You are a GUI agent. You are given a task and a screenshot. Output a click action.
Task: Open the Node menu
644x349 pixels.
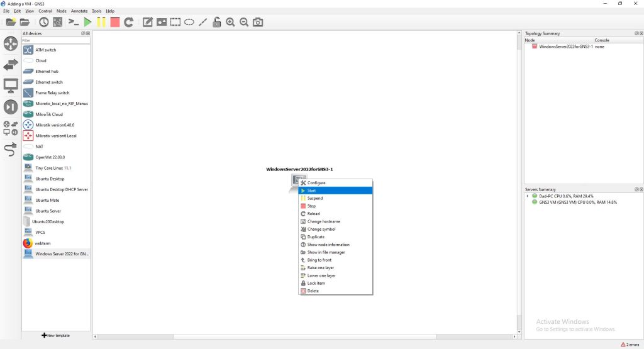tap(61, 11)
